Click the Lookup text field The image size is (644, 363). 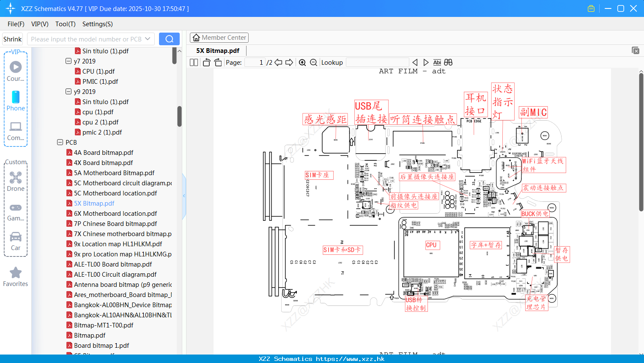tap(377, 62)
